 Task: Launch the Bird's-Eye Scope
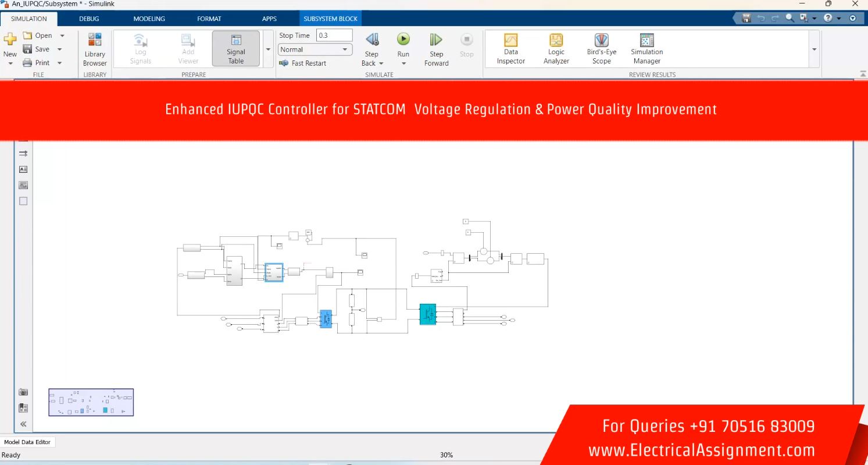coord(601,48)
